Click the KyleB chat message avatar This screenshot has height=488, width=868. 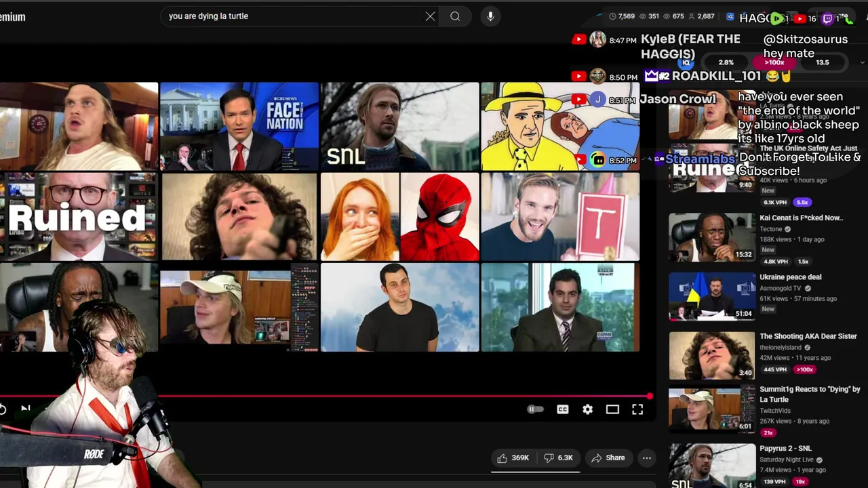[597, 39]
